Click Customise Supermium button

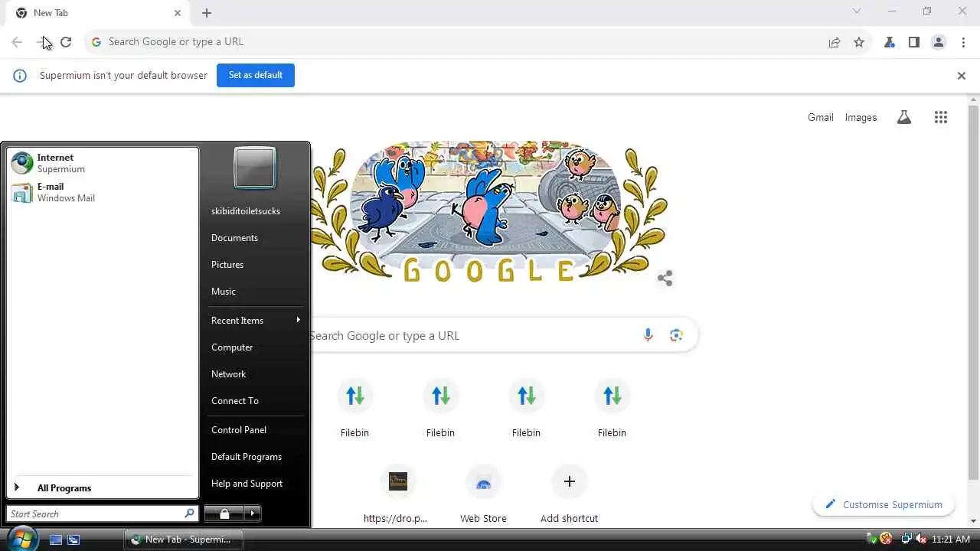coord(884,504)
